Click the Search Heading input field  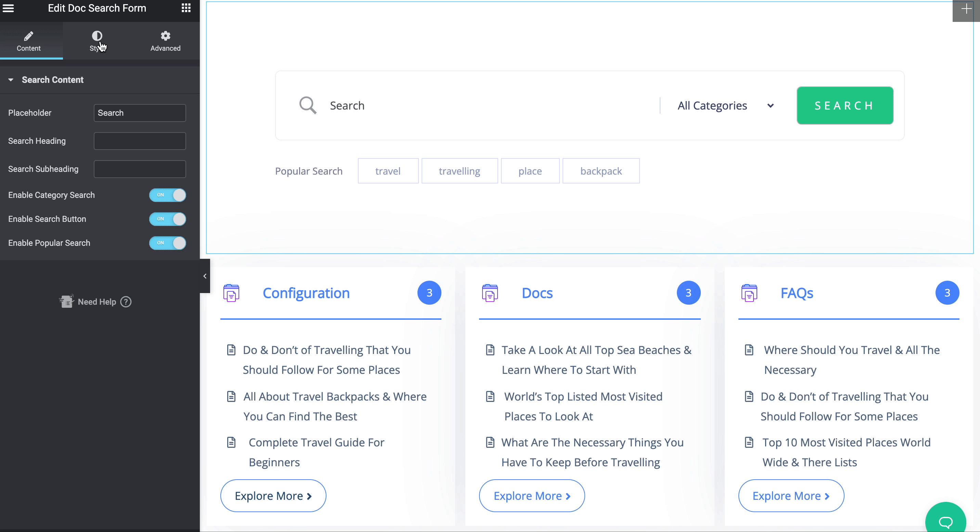(140, 141)
